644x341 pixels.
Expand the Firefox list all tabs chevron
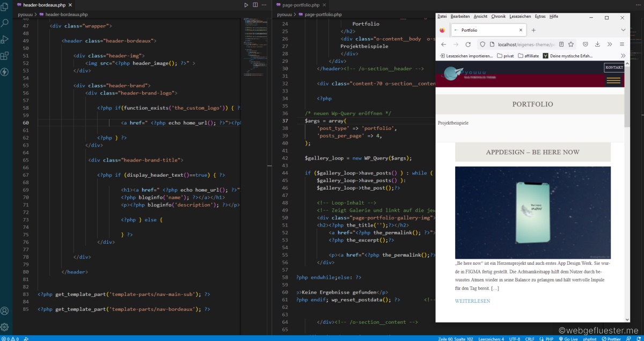(x=623, y=30)
